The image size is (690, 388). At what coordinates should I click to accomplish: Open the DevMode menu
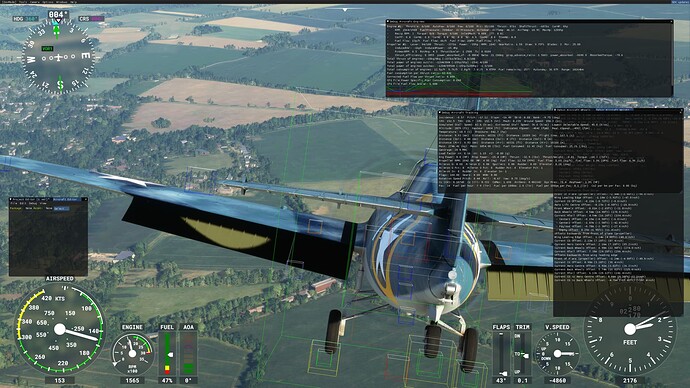pyautogui.click(x=8, y=2)
